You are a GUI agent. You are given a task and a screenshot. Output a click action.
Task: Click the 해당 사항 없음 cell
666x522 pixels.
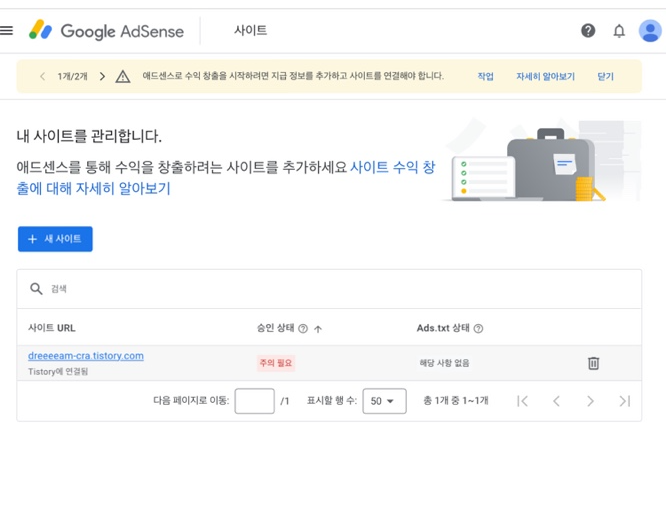(x=444, y=363)
